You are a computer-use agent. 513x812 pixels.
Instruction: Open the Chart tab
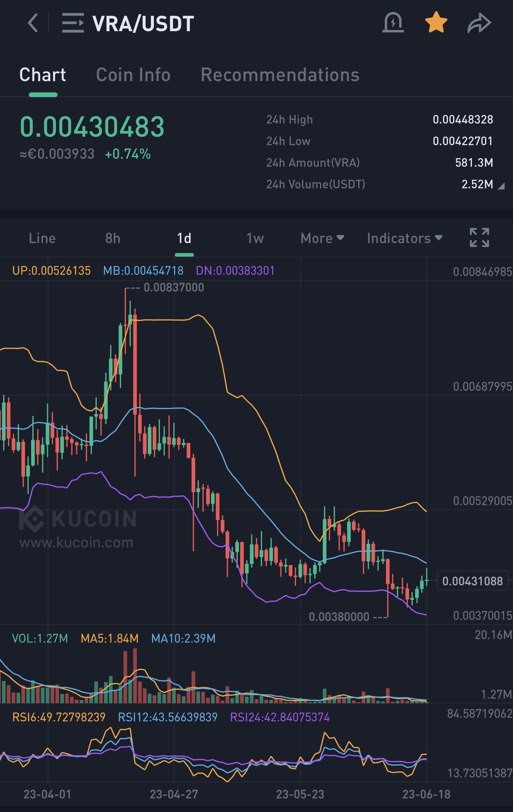pos(43,75)
